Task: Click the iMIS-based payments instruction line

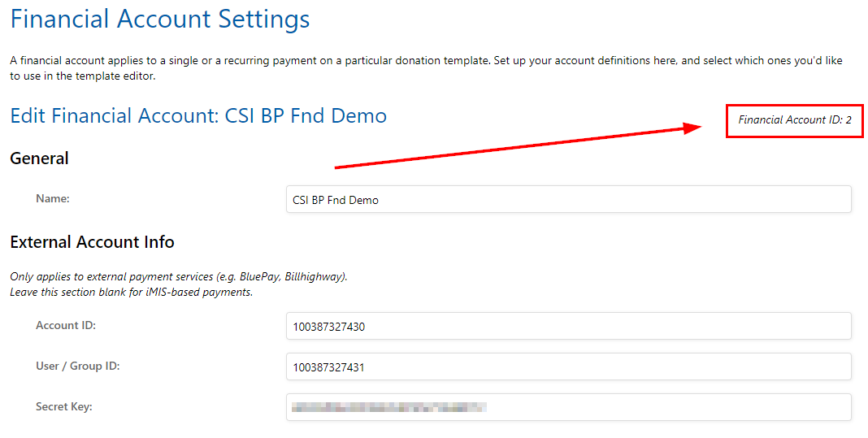Action: click(131, 292)
